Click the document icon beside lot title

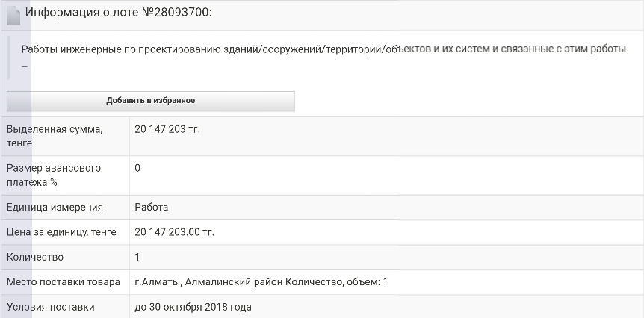pos(13,15)
